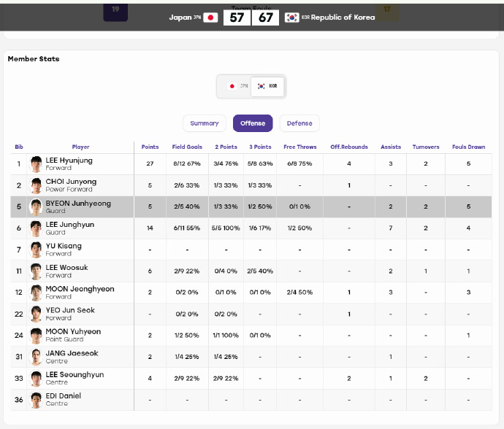Open LEE Woosuk player name link
This screenshot has height=429, width=504.
[x=66, y=268]
